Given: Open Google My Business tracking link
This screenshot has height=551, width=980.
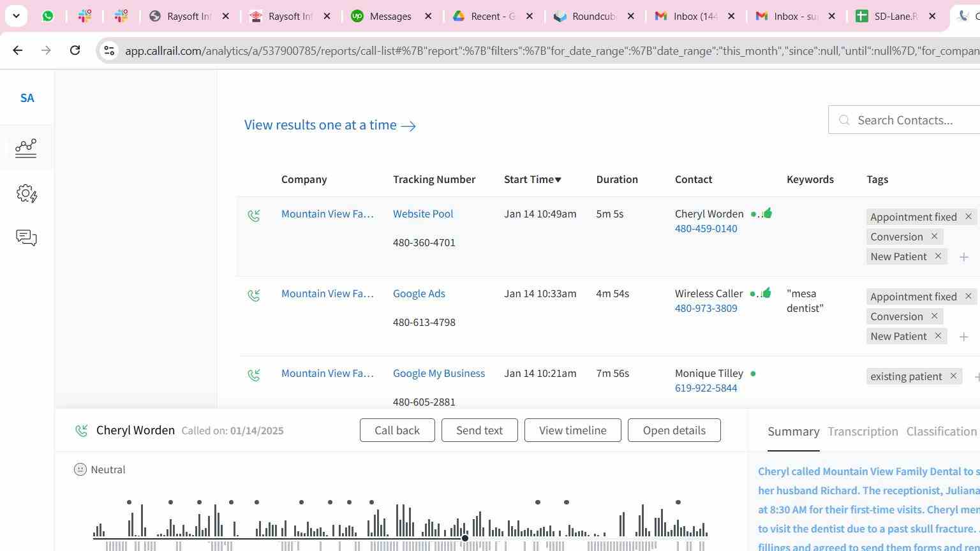Looking at the screenshot, I should point(439,373).
